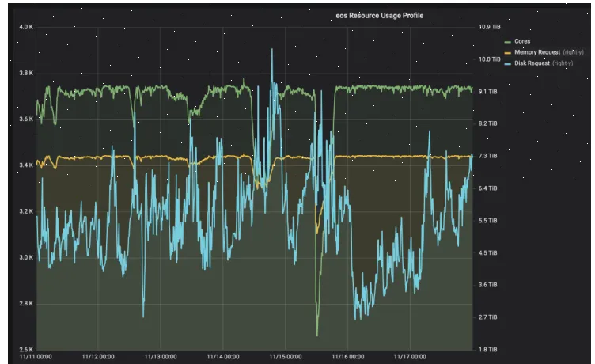Viewport: 595px width, 364px height.
Task: Select the 4.0 K left axis label
Action: [x=26, y=27]
